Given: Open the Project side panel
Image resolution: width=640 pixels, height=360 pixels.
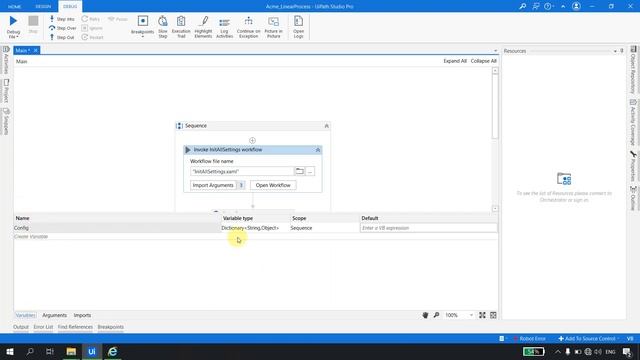Looking at the screenshot, I should [x=6, y=91].
